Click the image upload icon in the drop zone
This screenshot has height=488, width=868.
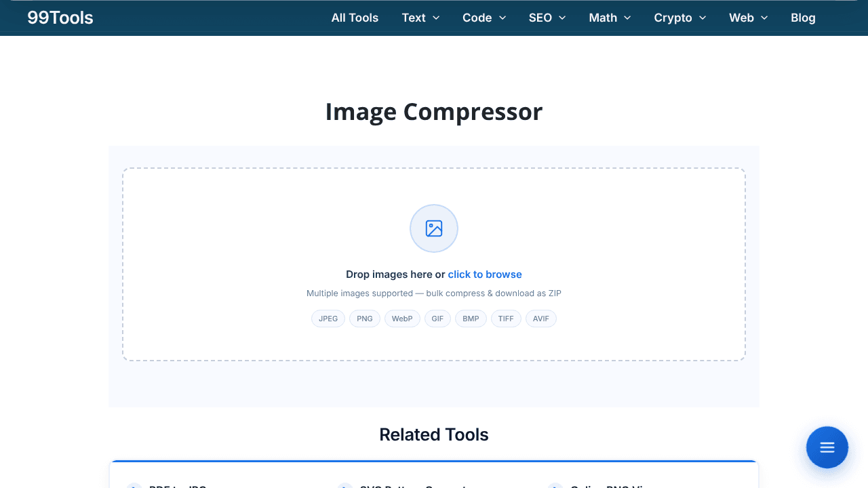click(434, 228)
